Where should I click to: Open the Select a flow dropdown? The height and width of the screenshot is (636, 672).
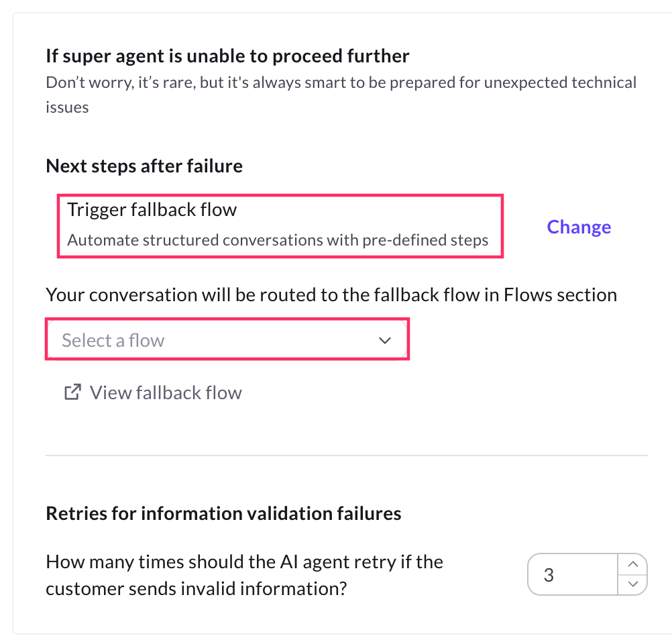227,340
